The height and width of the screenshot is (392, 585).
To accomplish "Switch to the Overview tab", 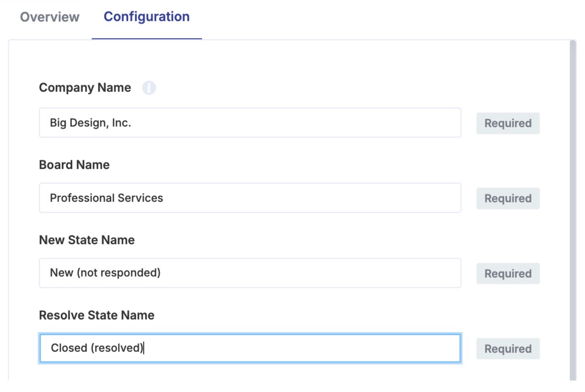I will [50, 17].
